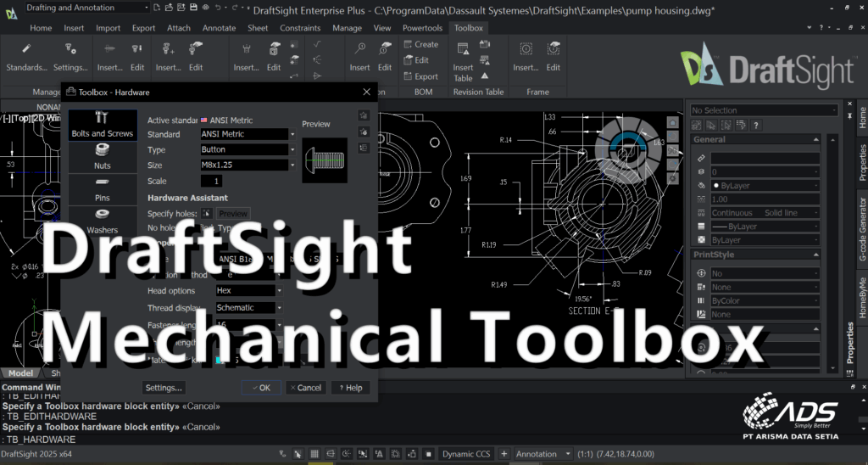This screenshot has width=868, height=465.
Task: Click the bolt preview thumbnail
Action: [x=325, y=160]
